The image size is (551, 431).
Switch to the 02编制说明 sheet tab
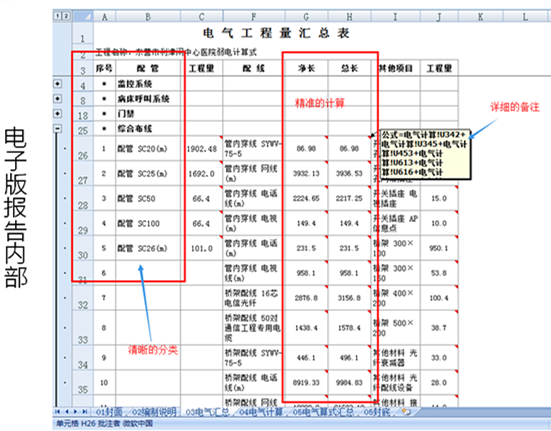(x=154, y=412)
